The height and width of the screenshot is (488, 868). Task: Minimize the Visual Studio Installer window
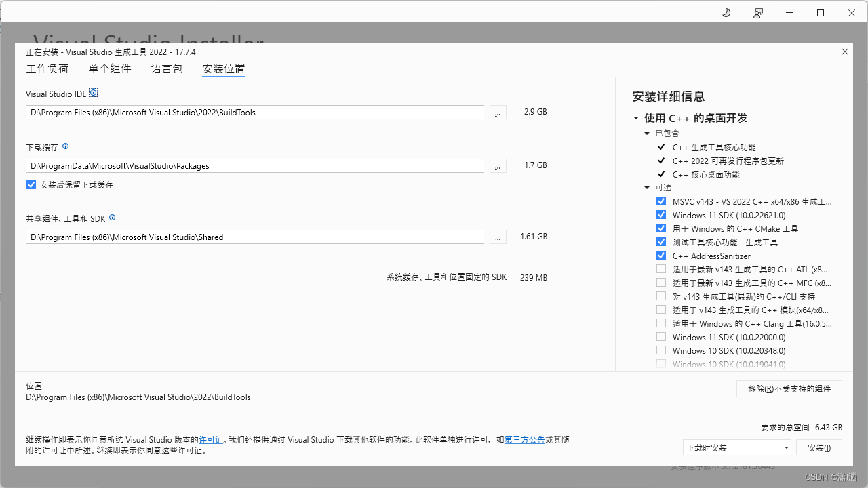coord(789,13)
